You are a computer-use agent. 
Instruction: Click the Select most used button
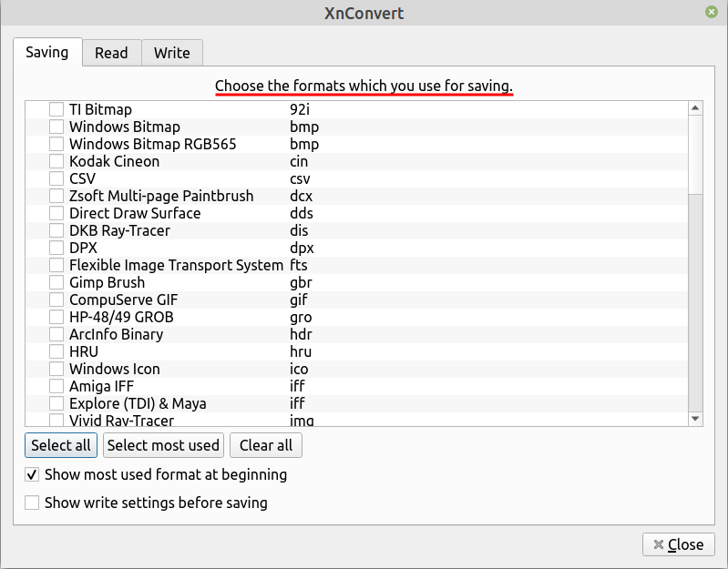(163, 445)
